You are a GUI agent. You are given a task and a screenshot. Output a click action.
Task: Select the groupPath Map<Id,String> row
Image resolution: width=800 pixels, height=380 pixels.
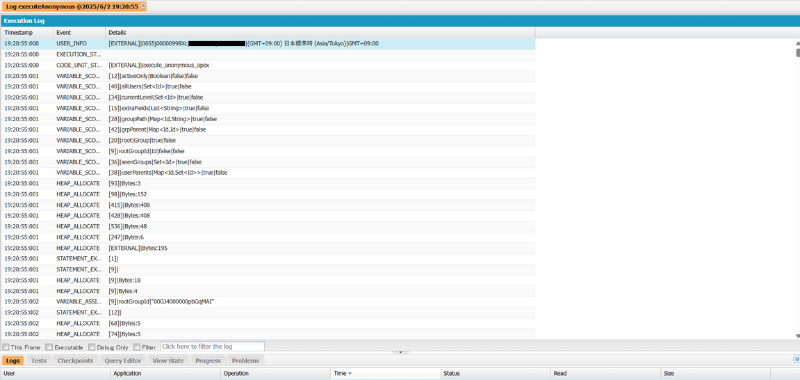(x=268, y=119)
